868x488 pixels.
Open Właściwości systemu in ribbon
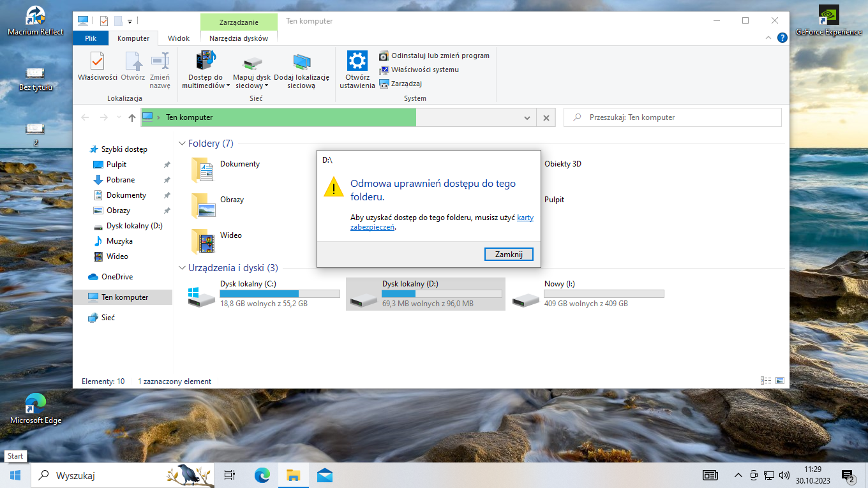pyautogui.click(x=419, y=70)
